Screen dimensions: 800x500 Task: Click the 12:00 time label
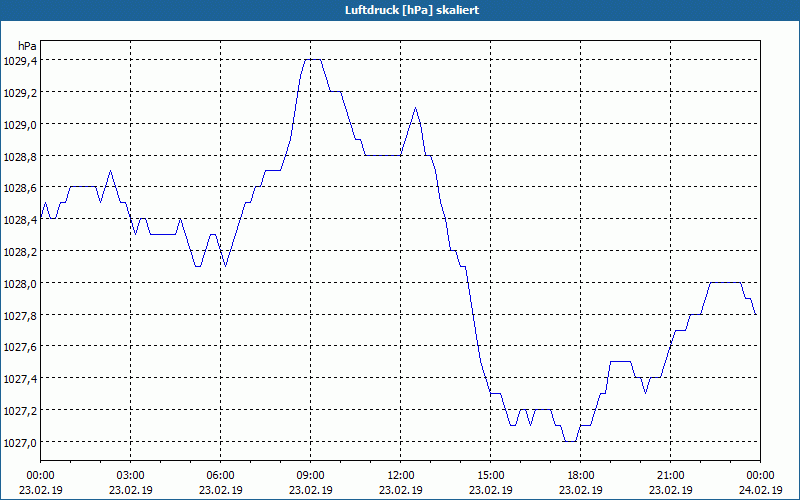coord(401,476)
